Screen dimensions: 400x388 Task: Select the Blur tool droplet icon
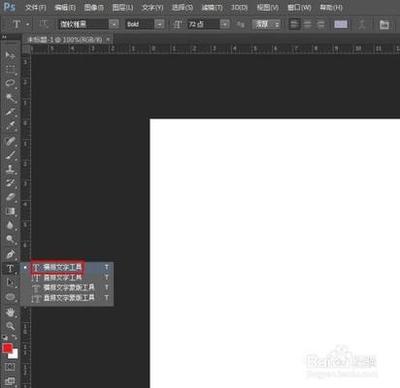[x=10, y=225]
